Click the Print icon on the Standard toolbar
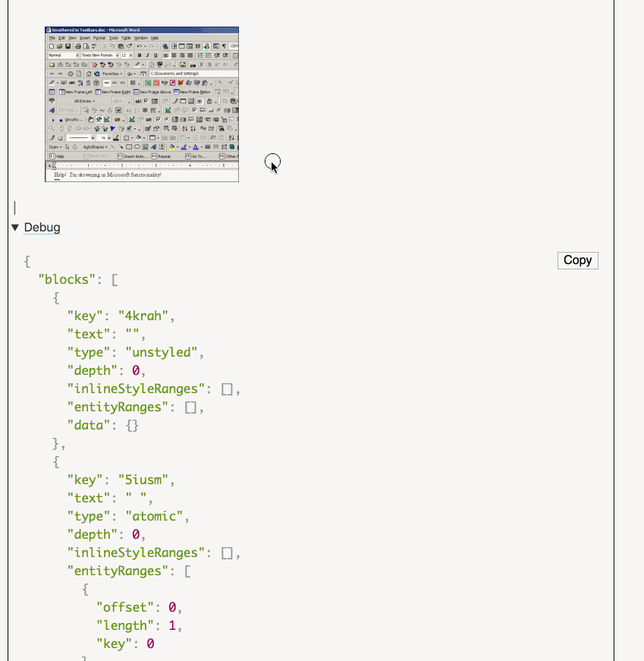The image size is (644, 661). point(77,46)
